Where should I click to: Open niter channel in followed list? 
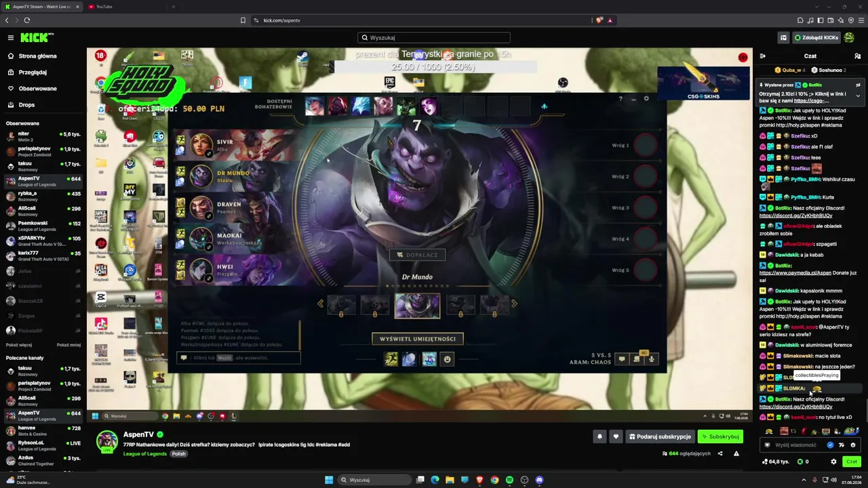click(x=43, y=136)
